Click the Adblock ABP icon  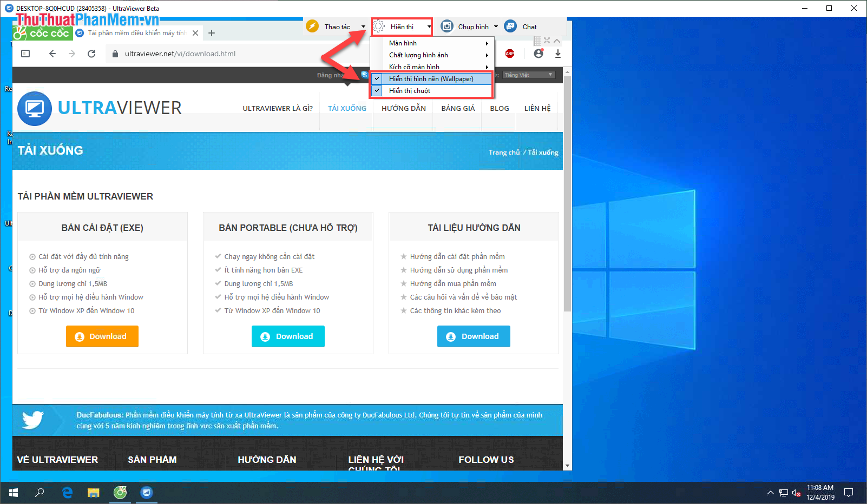tap(510, 54)
